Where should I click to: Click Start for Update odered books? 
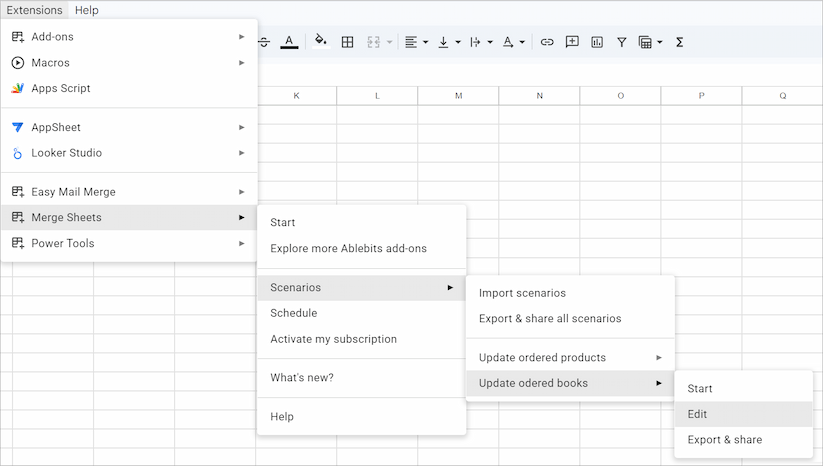click(743, 388)
